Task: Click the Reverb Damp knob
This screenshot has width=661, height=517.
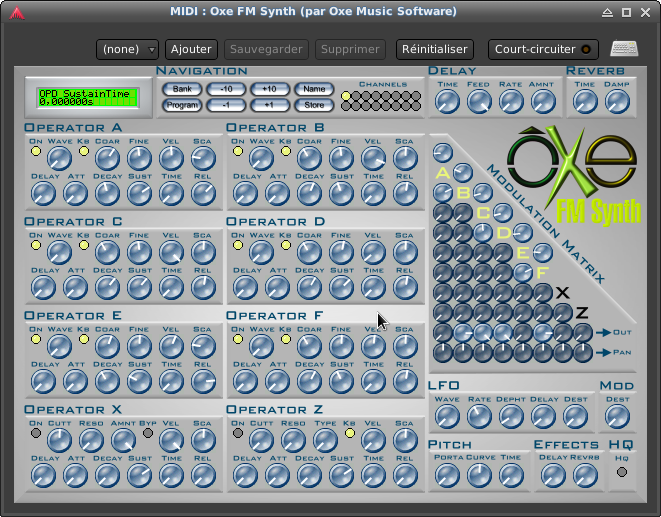Action: tap(617, 102)
